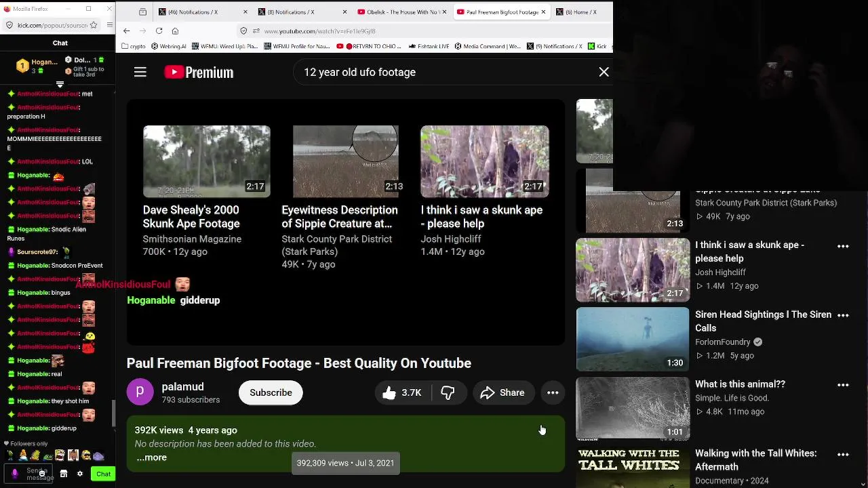Screen dimensions: 868x488
Task: Open Webring.AI bookmark
Action: 169,46
